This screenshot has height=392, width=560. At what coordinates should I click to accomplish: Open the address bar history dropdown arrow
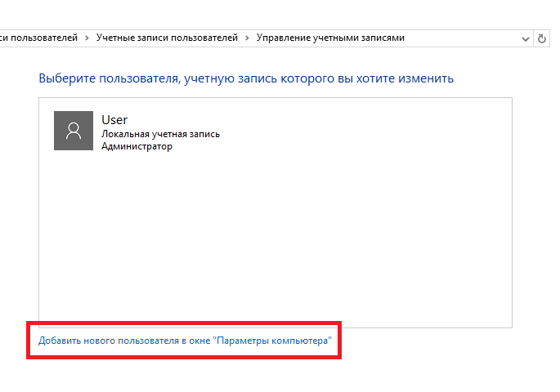[526, 39]
